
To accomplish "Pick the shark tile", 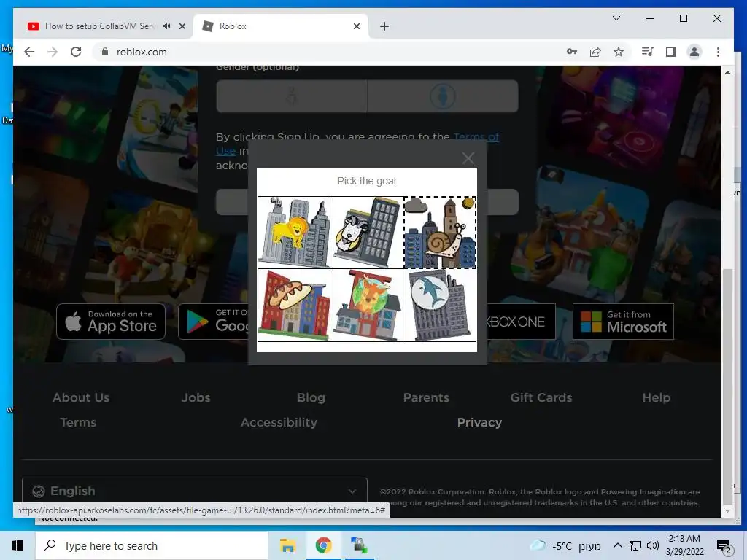I will [439, 306].
